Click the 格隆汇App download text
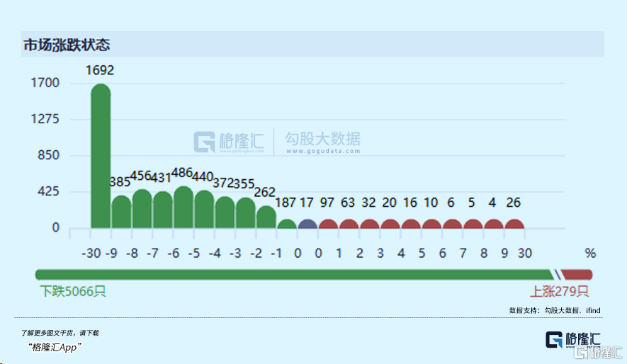627x364 pixels. tap(55, 347)
